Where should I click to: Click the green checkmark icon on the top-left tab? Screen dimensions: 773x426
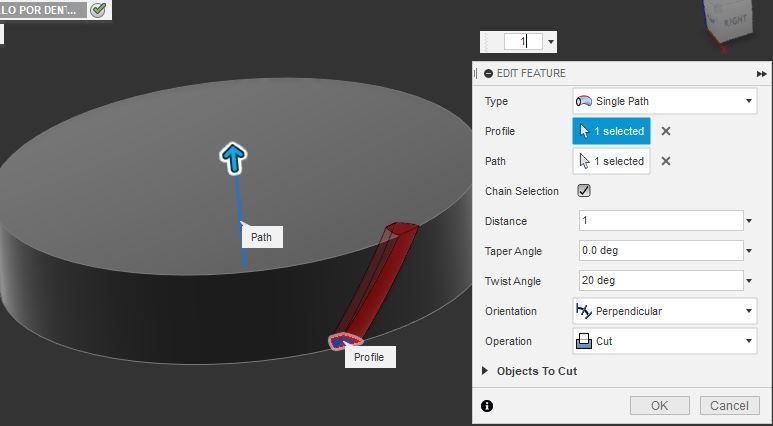(x=99, y=9)
